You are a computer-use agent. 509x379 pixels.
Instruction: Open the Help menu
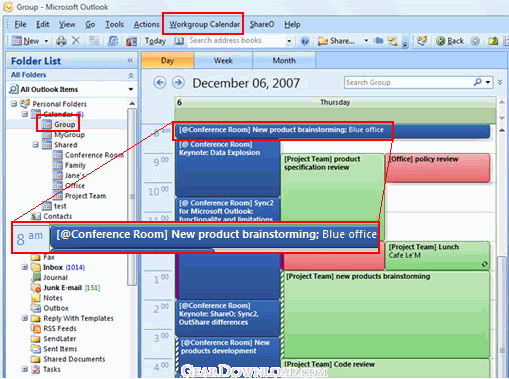(x=292, y=24)
